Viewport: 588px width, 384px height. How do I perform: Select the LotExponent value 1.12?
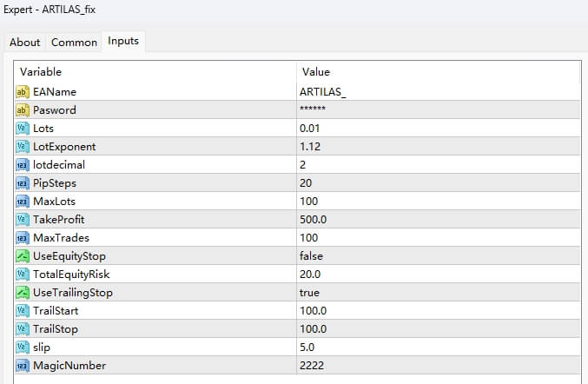coord(310,146)
